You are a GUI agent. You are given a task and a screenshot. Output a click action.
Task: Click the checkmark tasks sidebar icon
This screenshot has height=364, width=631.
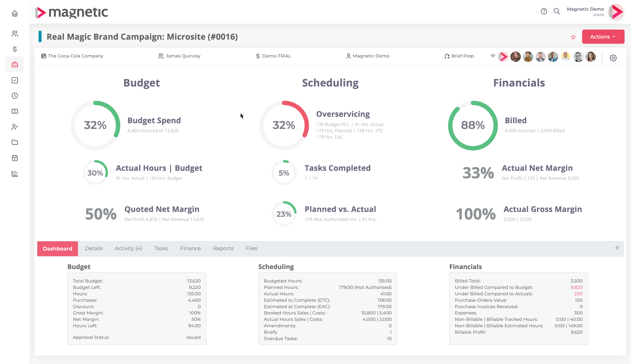[x=15, y=80]
